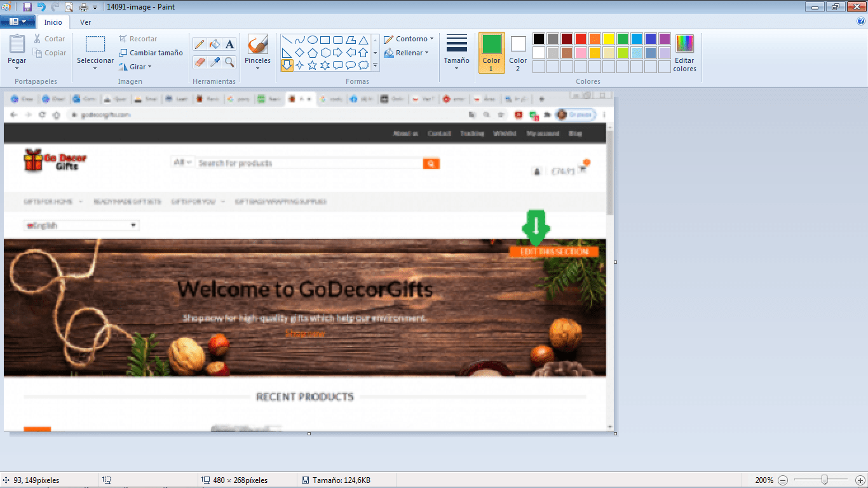The image size is (868, 488).
Task: Choose the cloud callout shape
Action: (363, 65)
